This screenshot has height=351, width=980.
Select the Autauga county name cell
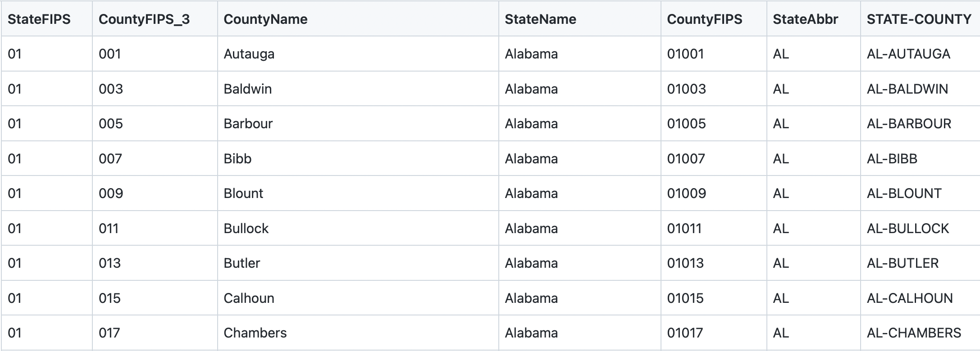249,54
